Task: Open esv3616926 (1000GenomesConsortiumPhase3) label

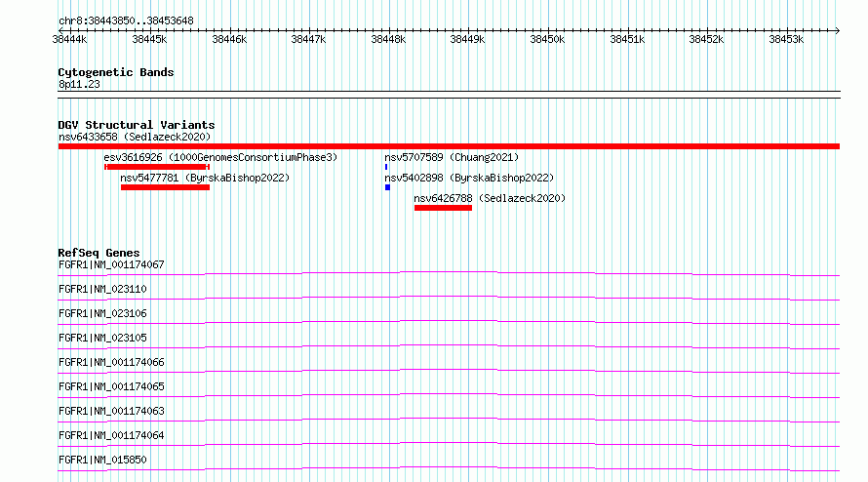Action: coord(220,157)
